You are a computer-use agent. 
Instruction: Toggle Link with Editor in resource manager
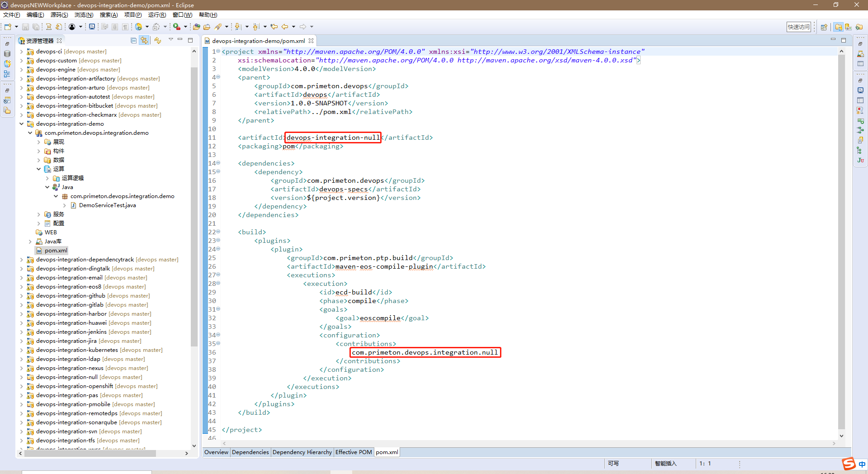point(144,41)
